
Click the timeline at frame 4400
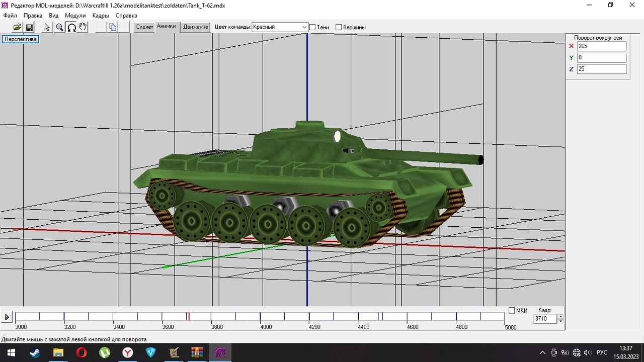tap(358, 316)
